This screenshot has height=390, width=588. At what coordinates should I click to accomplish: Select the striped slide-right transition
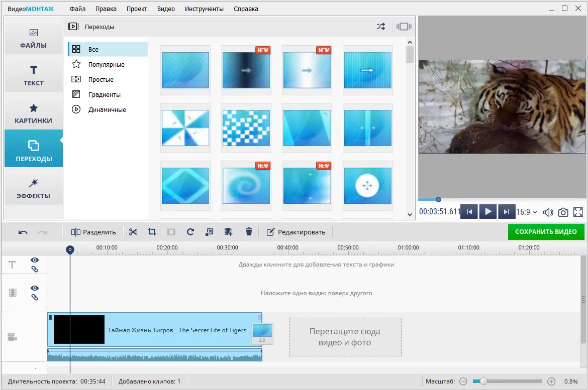point(367,70)
